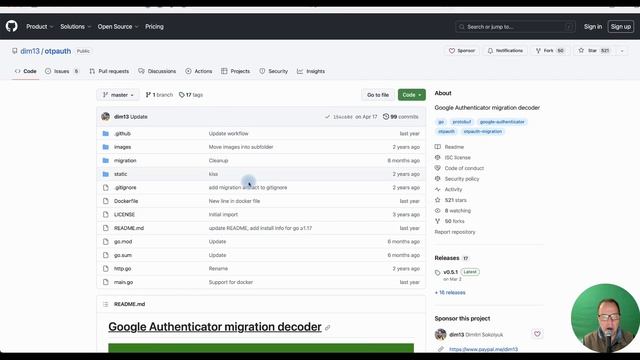Open the star lists dropdown arrow

pyautogui.click(x=622, y=51)
